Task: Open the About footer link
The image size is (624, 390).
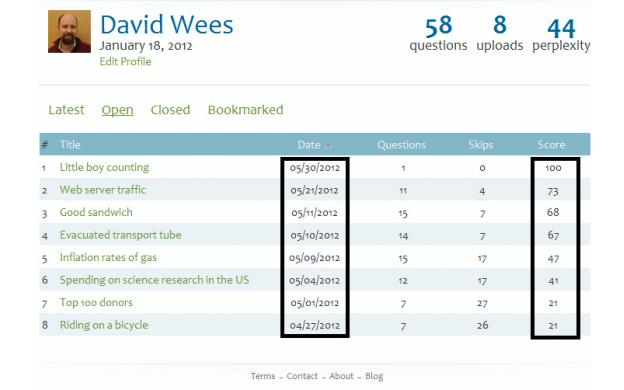Action: click(341, 376)
